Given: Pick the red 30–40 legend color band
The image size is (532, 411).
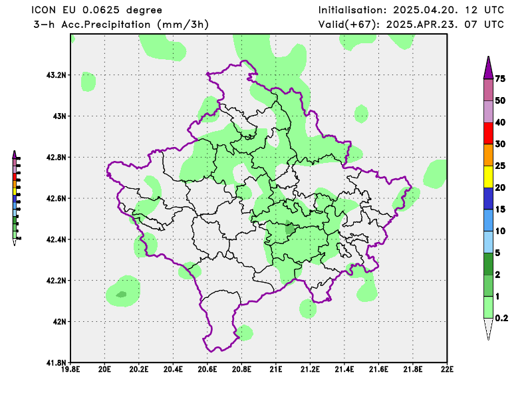Looking at the screenshot, I should pyautogui.click(x=488, y=134).
